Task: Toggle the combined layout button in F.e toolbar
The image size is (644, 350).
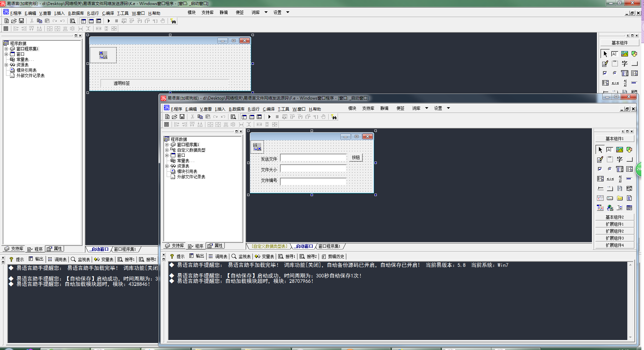Action: (x=259, y=117)
